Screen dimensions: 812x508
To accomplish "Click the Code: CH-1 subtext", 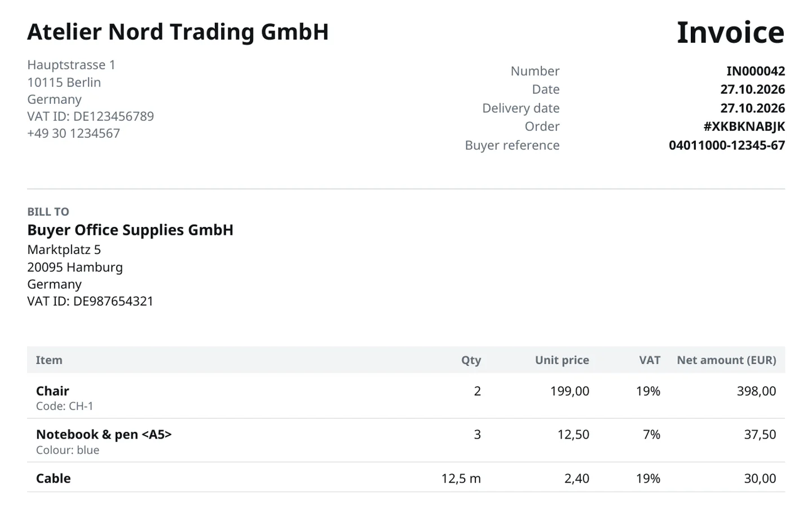I will (64, 406).
